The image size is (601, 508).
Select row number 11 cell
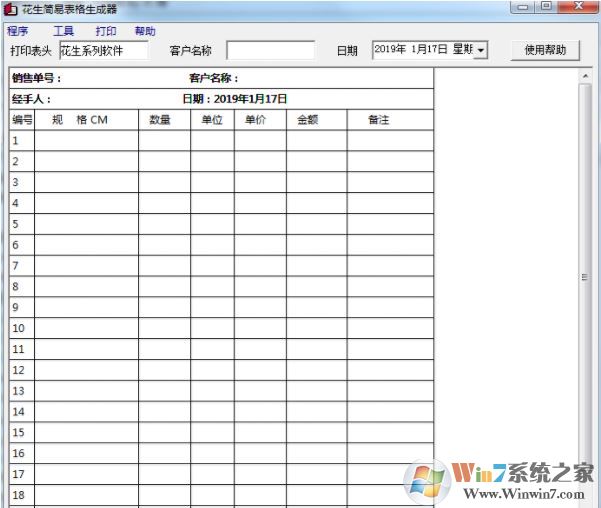pyautogui.click(x=22, y=349)
